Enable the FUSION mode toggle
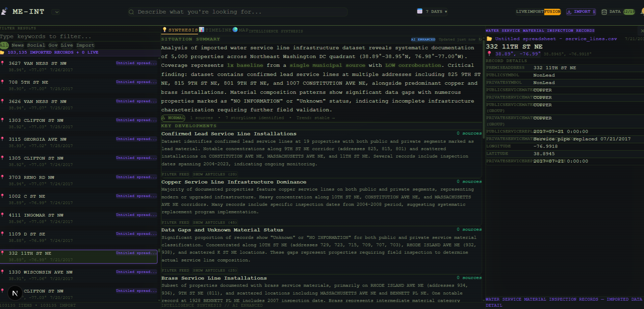Screen dimensions: 644x309 tap(552, 11)
